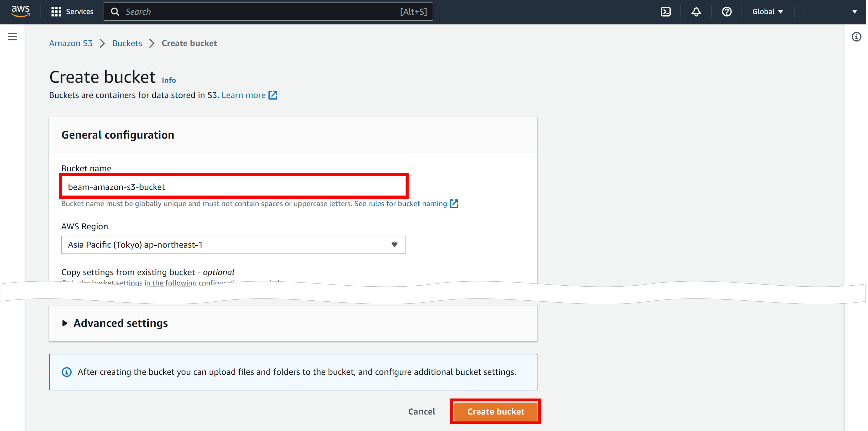Open the AWS Region dropdown
The width and height of the screenshot is (868, 431).
(x=233, y=245)
